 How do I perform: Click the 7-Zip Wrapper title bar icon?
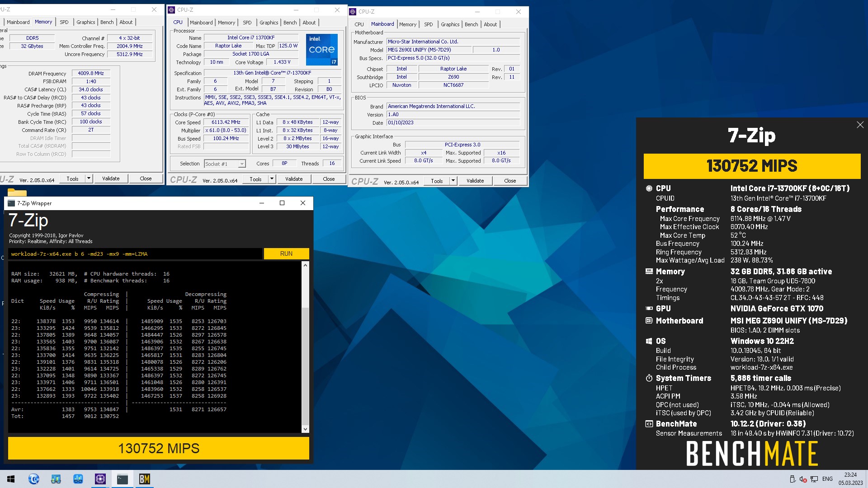[x=11, y=203]
